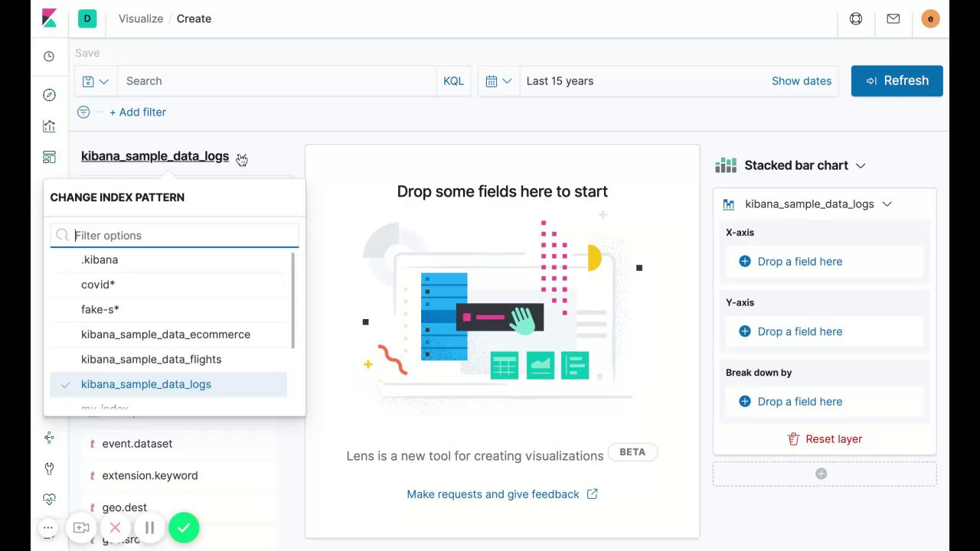This screenshot has width=980, height=551.
Task: Click the plus icon in Y-axis drop zone
Action: click(745, 331)
